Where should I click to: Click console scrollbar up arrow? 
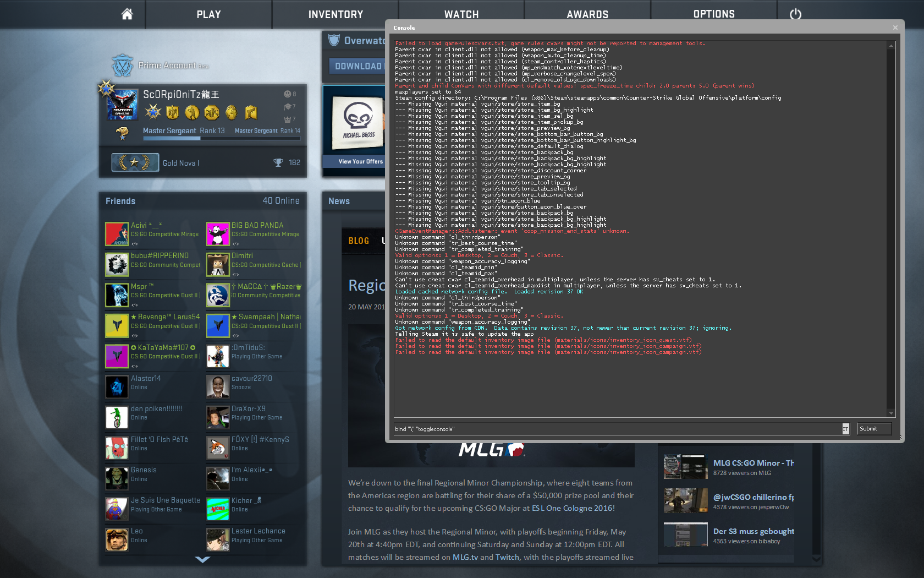point(891,46)
